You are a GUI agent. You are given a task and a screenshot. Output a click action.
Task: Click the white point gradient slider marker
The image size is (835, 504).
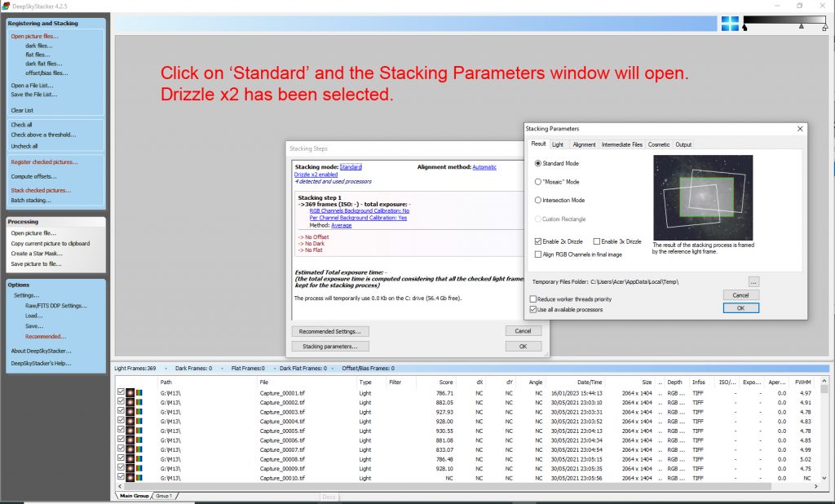(x=825, y=27)
